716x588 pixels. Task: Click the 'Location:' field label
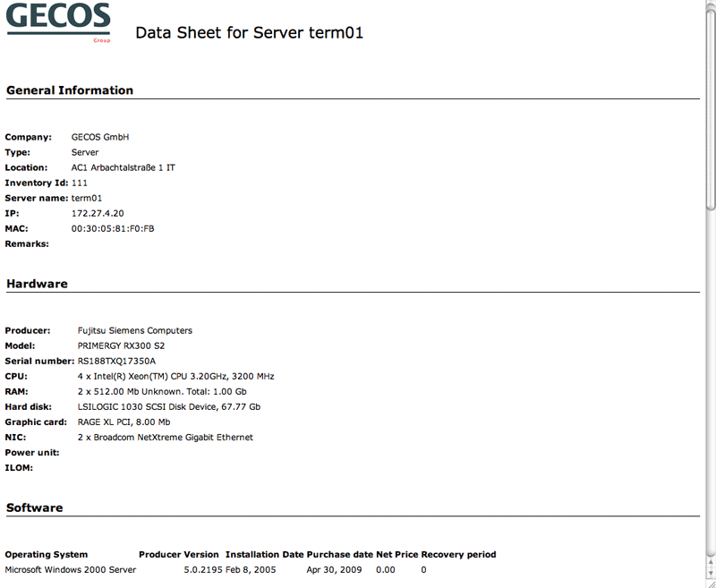[x=26, y=167]
